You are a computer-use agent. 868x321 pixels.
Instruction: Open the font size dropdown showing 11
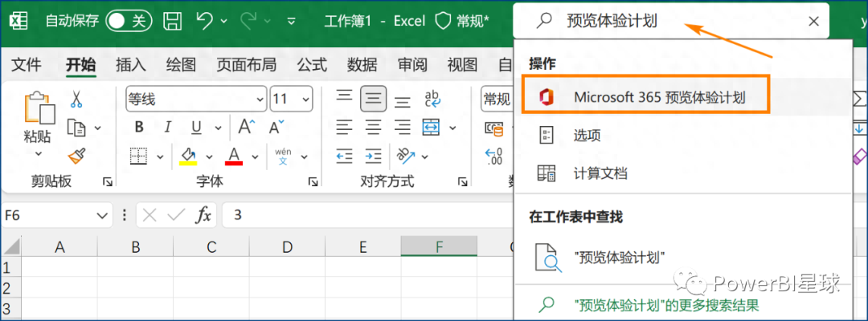[305, 99]
